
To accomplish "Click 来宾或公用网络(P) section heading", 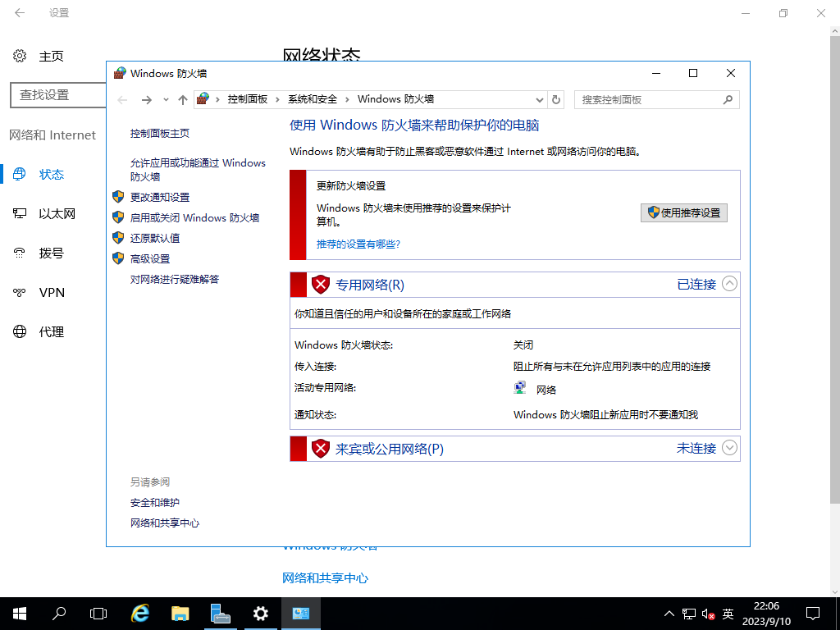I will 390,449.
